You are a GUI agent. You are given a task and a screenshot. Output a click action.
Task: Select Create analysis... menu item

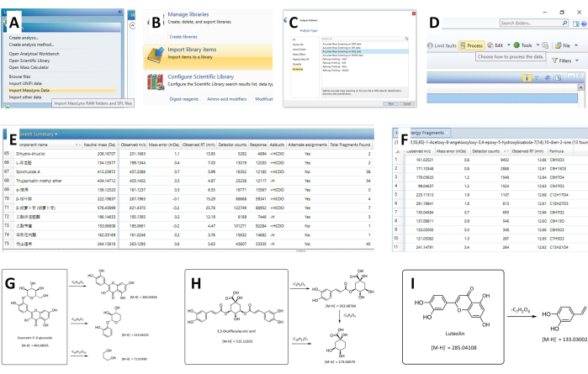[24, 38]
